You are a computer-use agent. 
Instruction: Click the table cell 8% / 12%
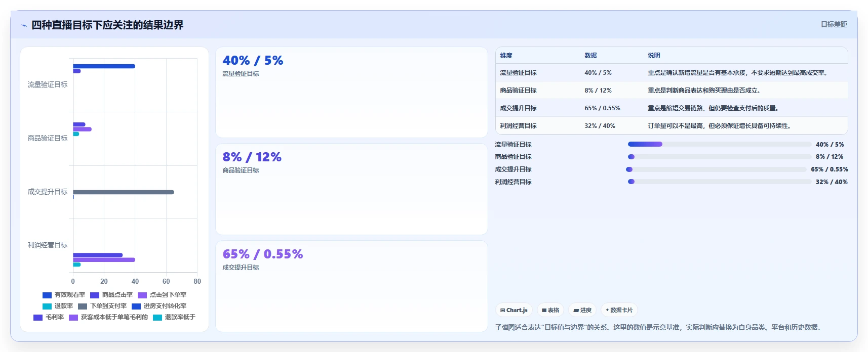(598, 91)
